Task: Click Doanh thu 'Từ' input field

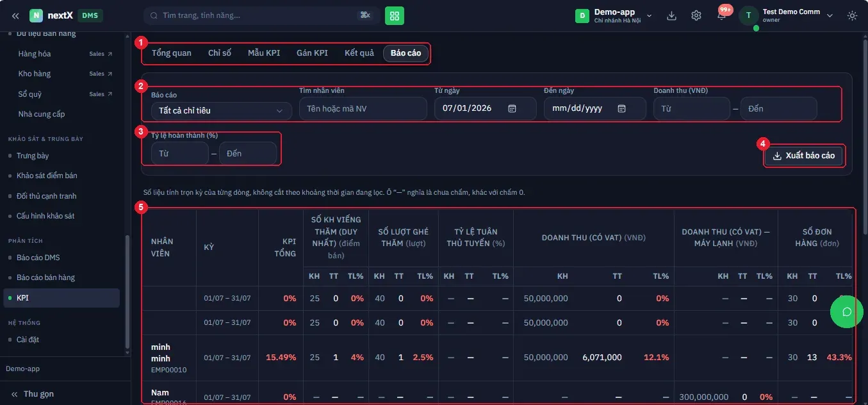Action: point(692,109)
